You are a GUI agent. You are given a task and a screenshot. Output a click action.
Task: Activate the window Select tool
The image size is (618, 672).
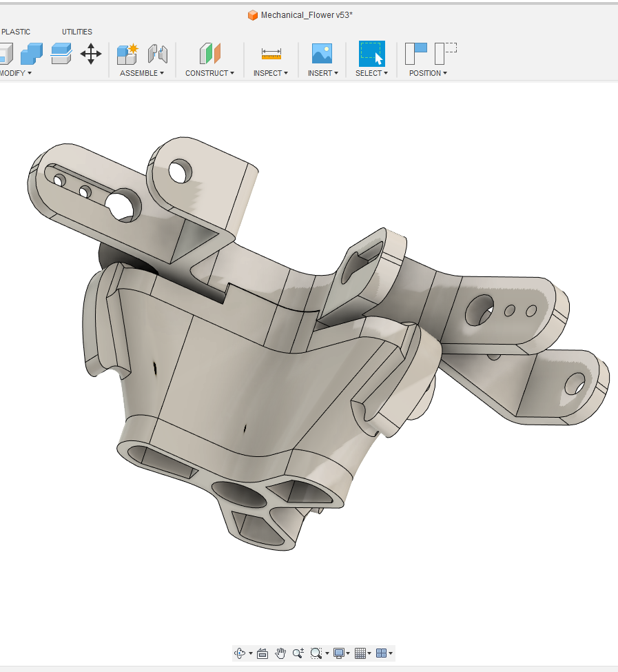(x=371, y=54)
